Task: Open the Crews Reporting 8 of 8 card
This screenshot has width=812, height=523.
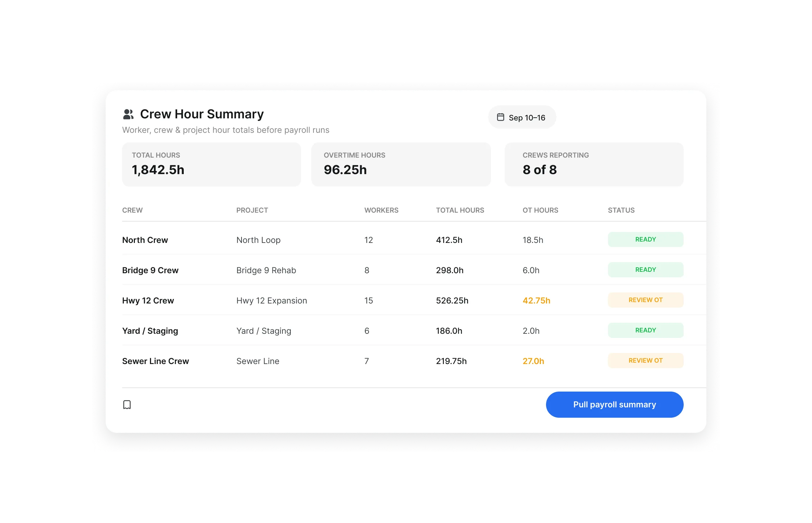Action: point(594,164)
